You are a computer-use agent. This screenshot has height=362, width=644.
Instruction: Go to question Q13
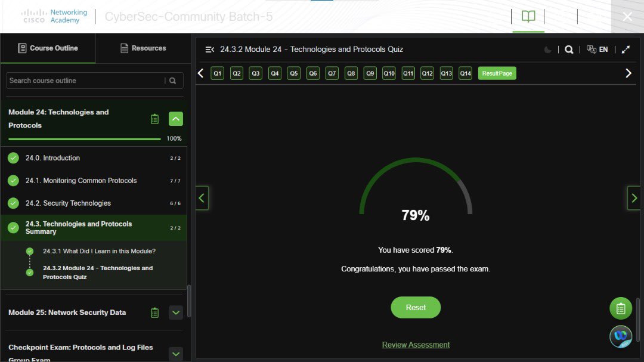click(447, 73)
